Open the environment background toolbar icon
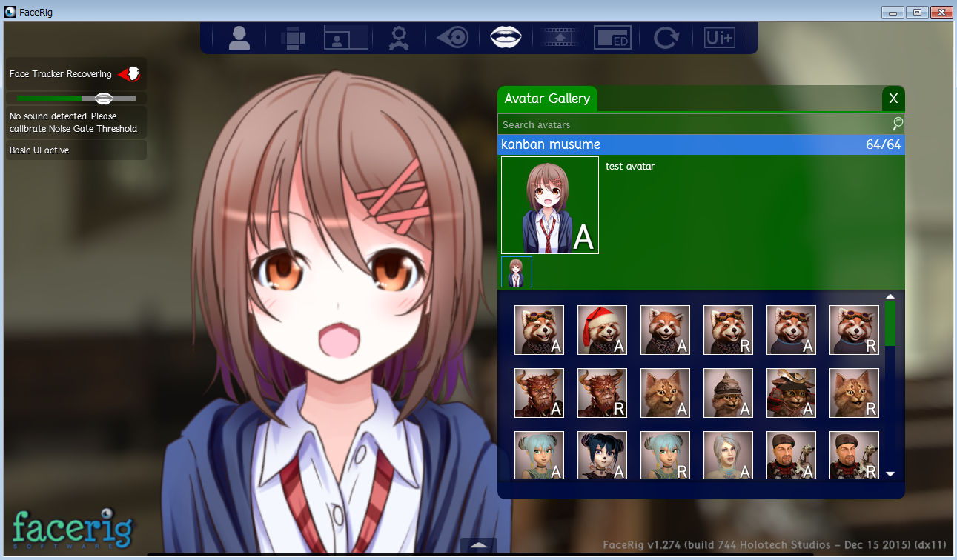The image size is (957, 560). click(x=346, y=37)
